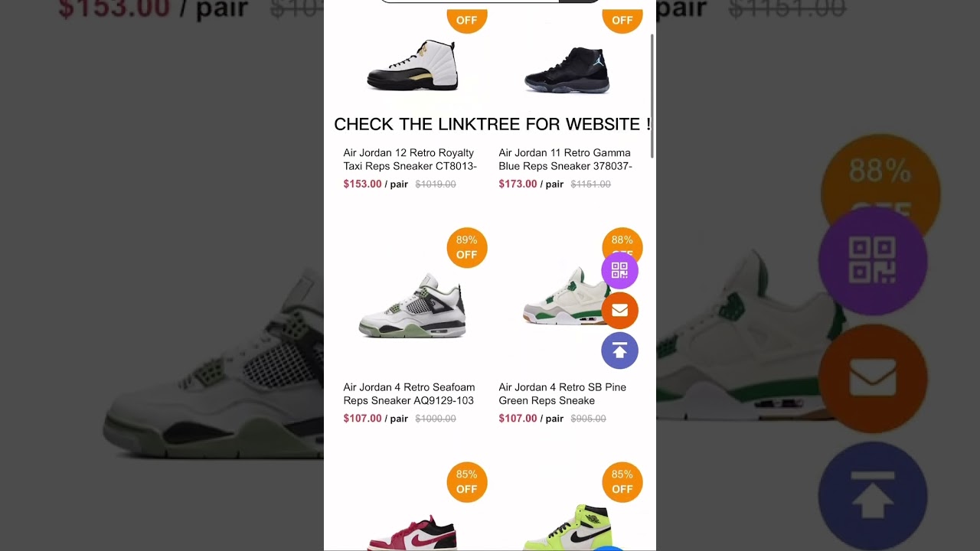Open Air Jordan 4 Retro SB Pine Green title
Image resolution: width=980 pixels, height=551 pixels.
coord(563,393)
